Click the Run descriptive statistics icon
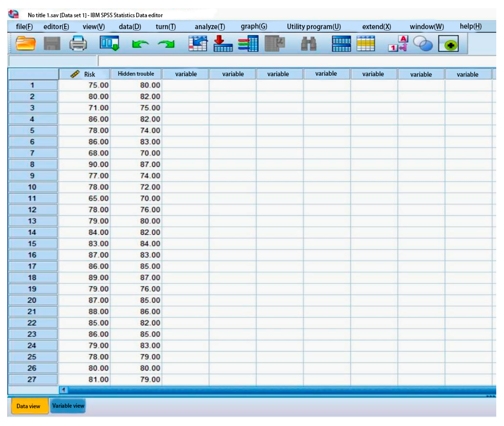This screenshot has height=426, width=504. coord(275,43)
